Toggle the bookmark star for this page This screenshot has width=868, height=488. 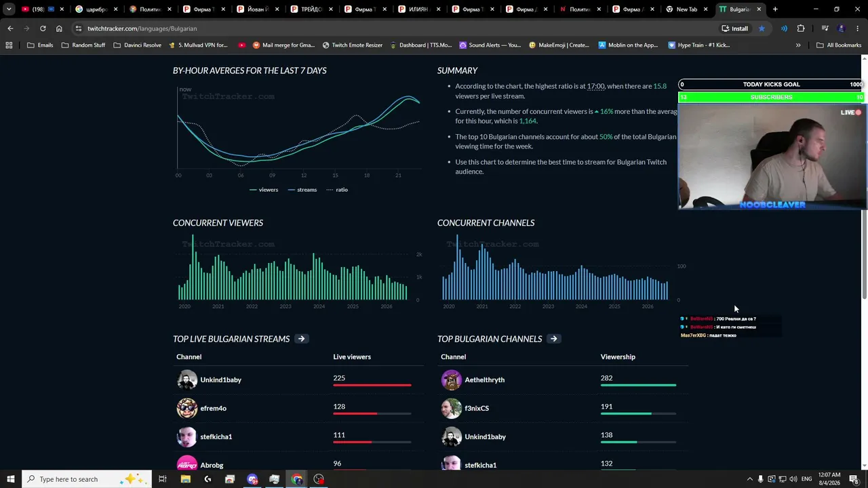point(762,28)
